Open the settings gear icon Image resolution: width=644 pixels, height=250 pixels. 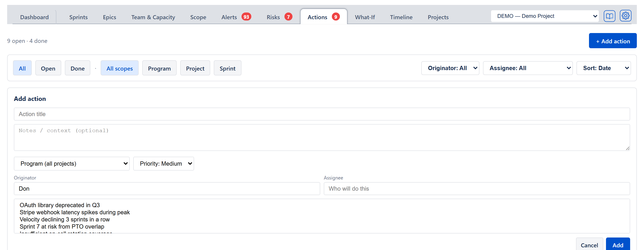coord(625,16)
